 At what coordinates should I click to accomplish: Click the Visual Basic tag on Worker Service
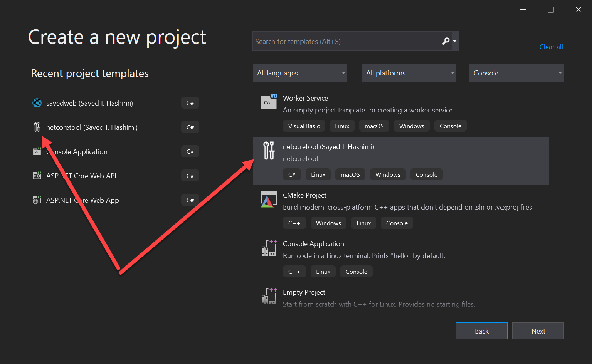tap(304, 126)
